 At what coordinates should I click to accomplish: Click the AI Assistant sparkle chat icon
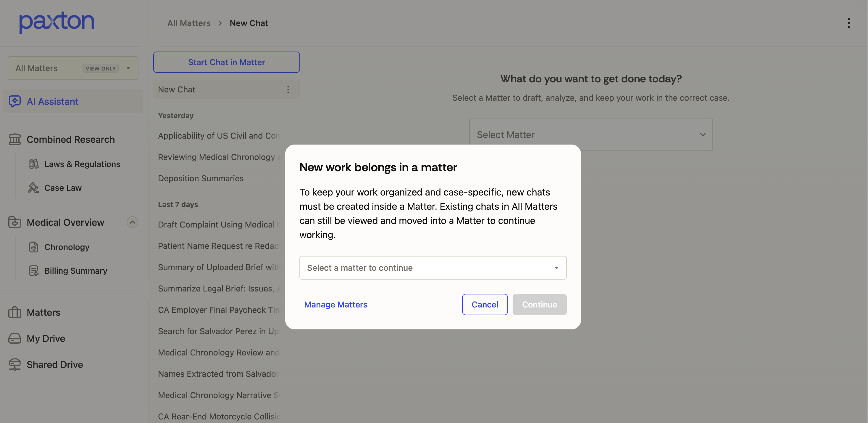[14, 101]
